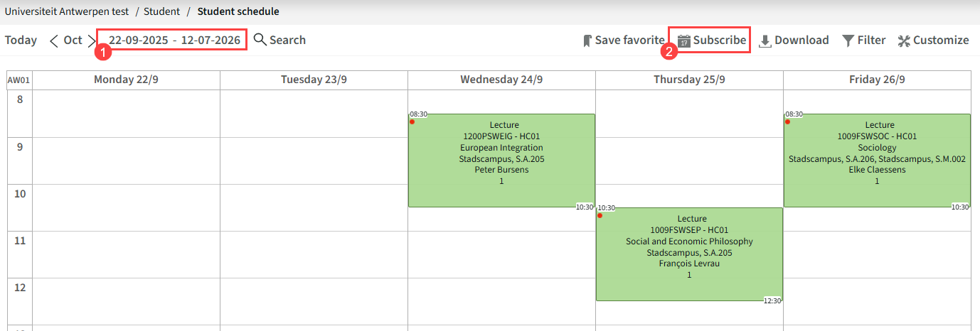The width and height of the screenshot is (980, 331).
Task: Click the Save favorite bookmark icon
Action: tap(587, 40)
